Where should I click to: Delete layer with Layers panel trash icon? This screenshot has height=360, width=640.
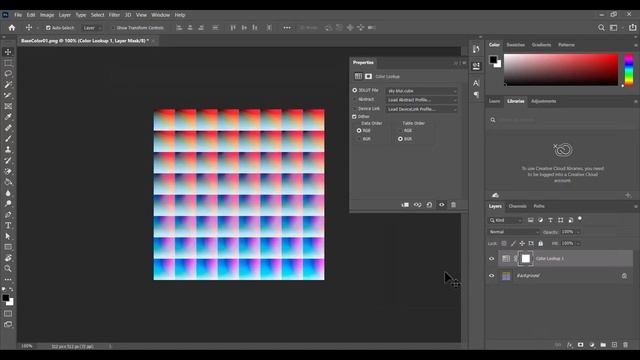click(x=625, y=345)
